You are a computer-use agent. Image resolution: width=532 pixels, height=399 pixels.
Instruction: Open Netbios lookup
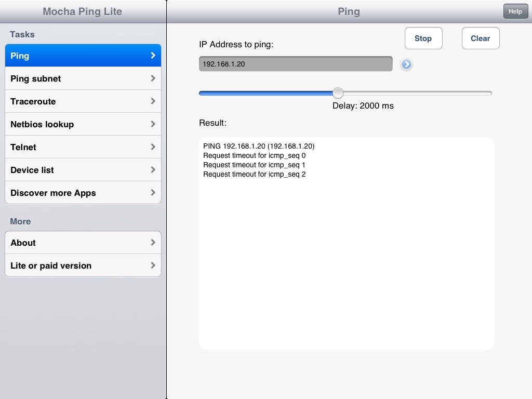pyautogui.click(x=83, y=124)
